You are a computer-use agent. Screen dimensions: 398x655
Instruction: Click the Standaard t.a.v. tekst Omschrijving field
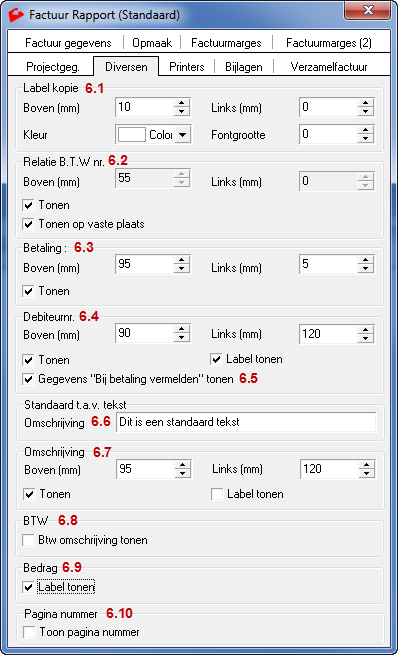pos(246,422)
